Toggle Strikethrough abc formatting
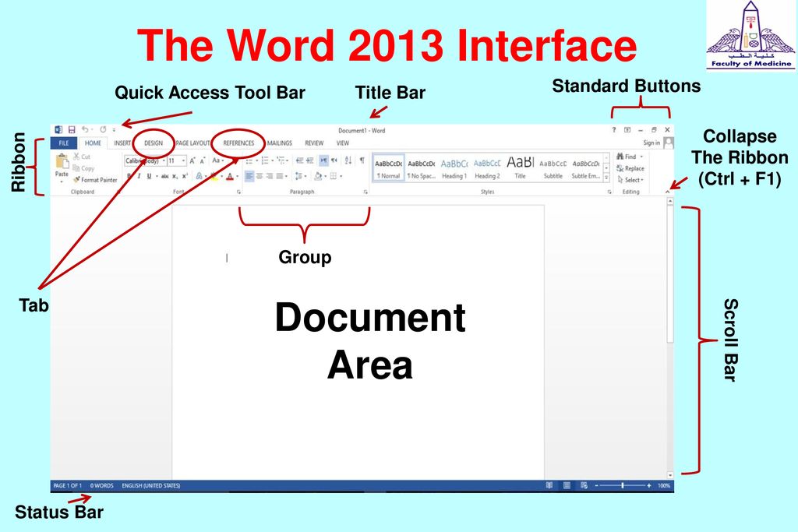The height and width of the screenshot is (532, 798). [165, 176]
